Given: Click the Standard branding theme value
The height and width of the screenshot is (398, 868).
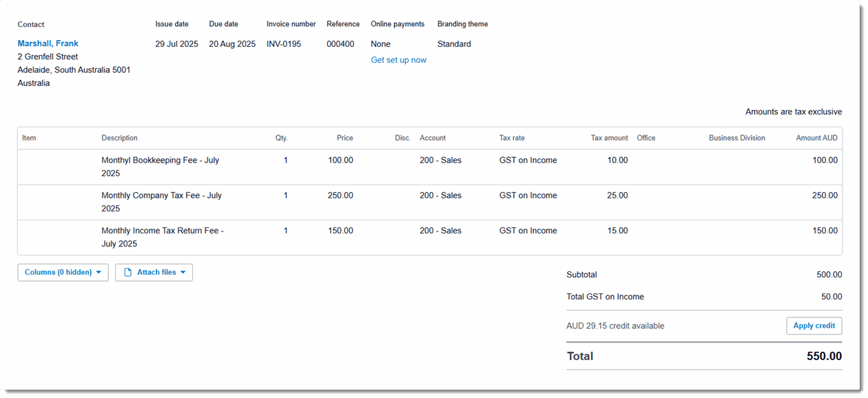Looking at the screenshot, I should pos(454,44).
